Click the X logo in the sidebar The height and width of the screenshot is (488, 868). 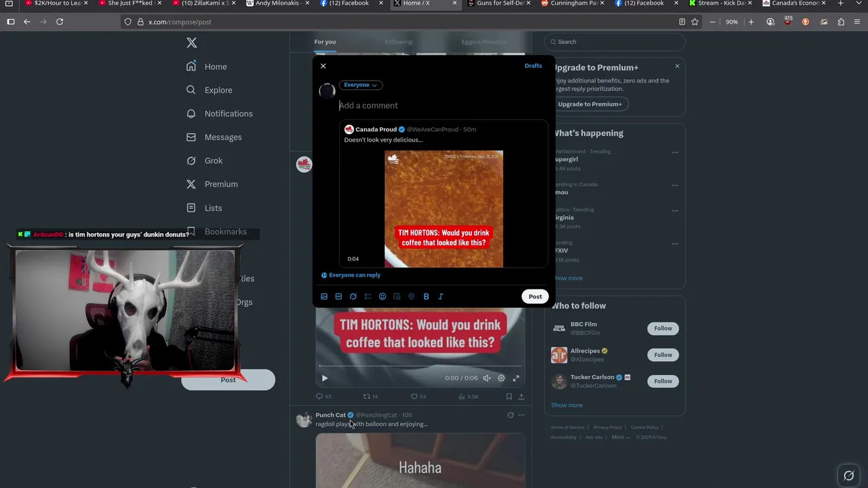192,43
